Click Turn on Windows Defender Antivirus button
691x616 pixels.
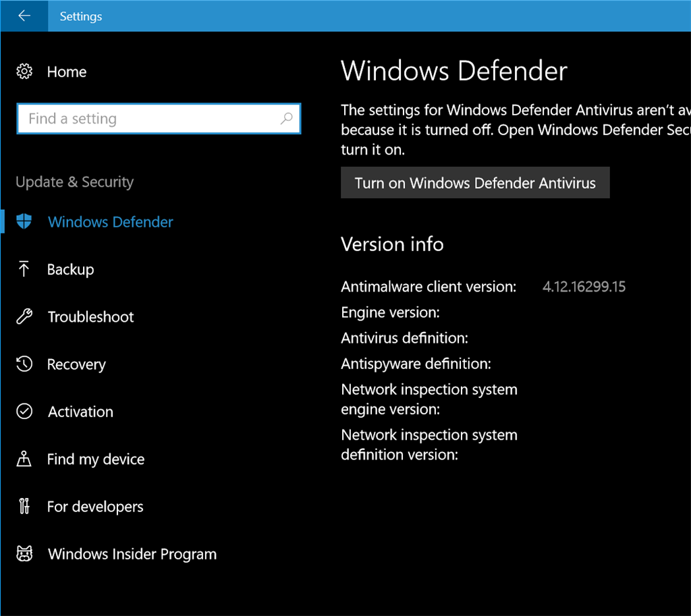475,182
